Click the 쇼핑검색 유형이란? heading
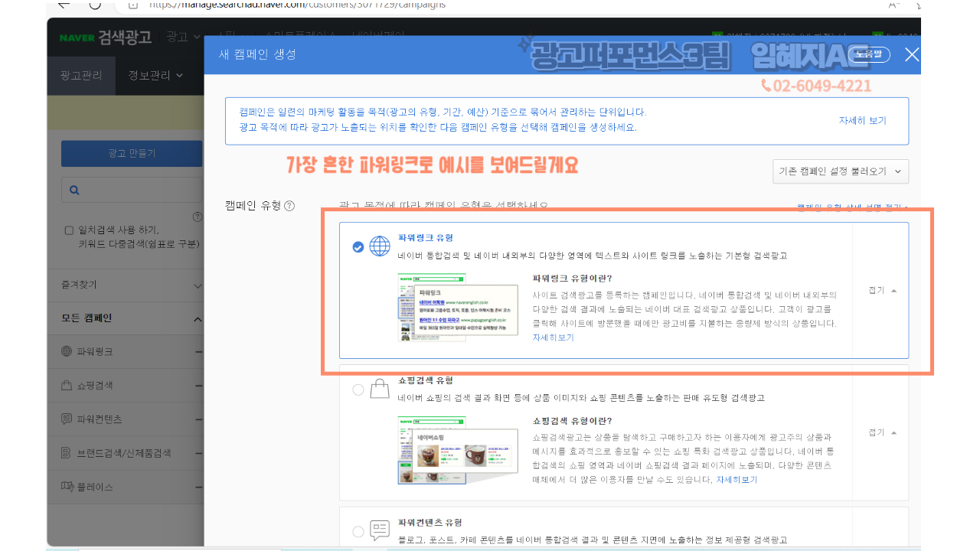 (573, 421)
